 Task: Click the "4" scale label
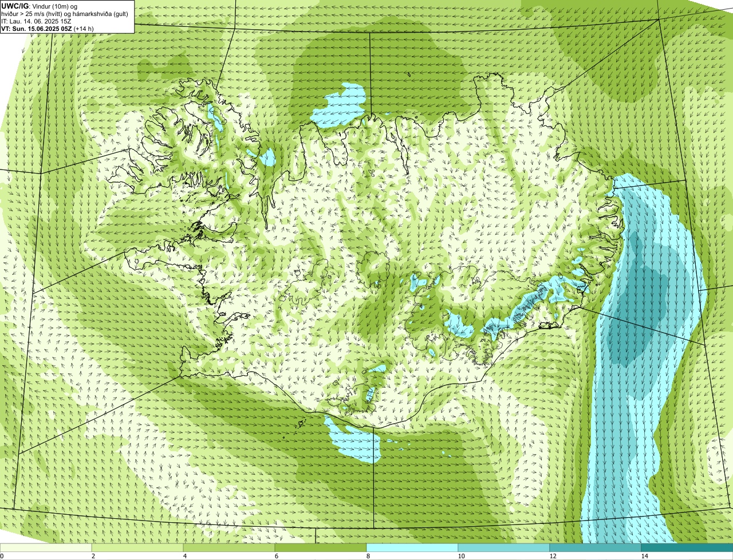(184, 556)
